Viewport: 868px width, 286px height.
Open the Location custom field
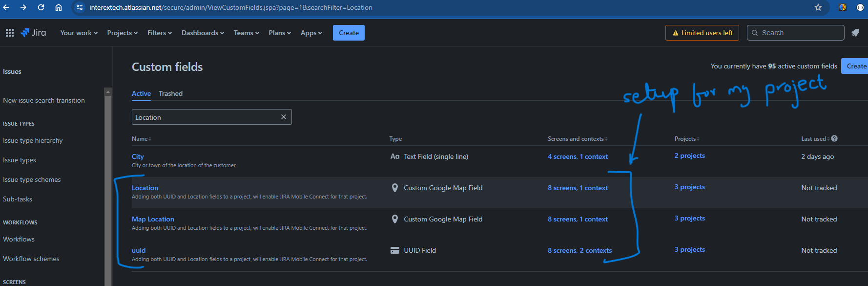145,188
